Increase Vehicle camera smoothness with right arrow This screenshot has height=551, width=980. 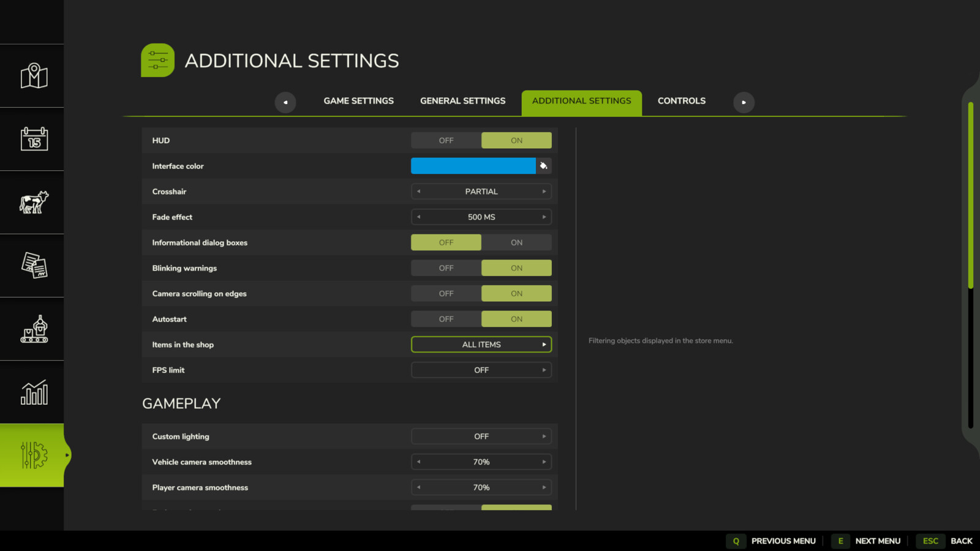tap(544, 462)
